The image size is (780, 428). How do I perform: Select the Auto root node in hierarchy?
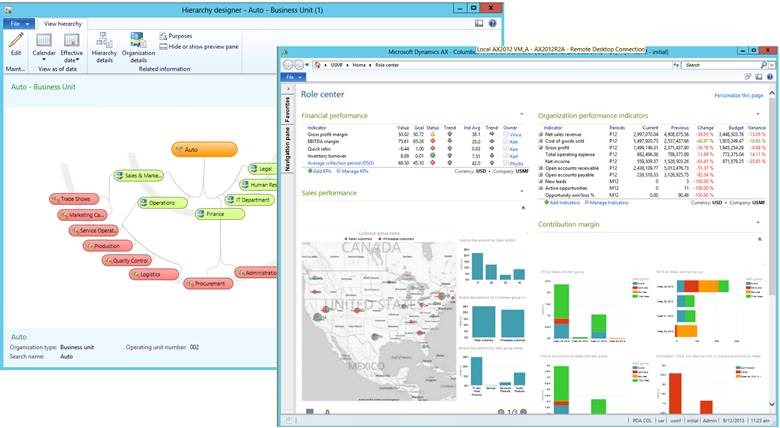click(x=204, y=149)
